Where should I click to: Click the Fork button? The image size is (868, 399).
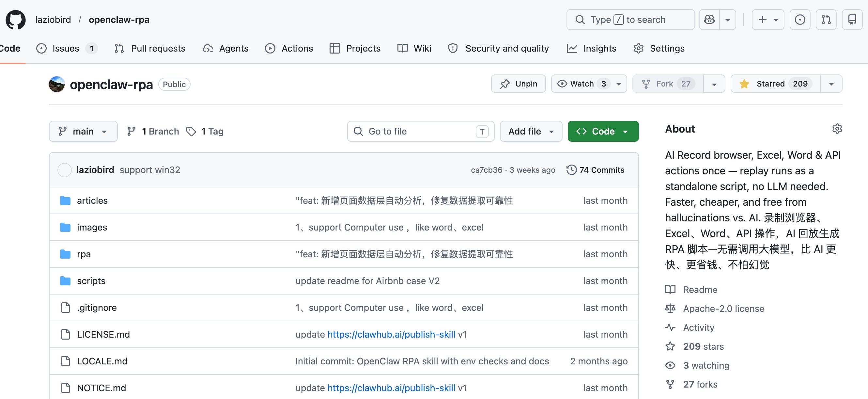(x=668, y=84)
